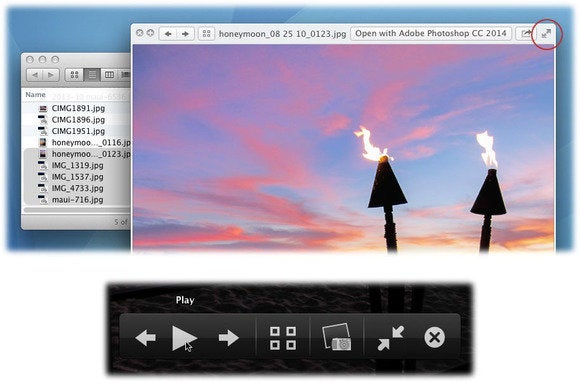Switch Finder window to list view
The width and height of the screenshot is (580, 382).
(x=92, y=75)
